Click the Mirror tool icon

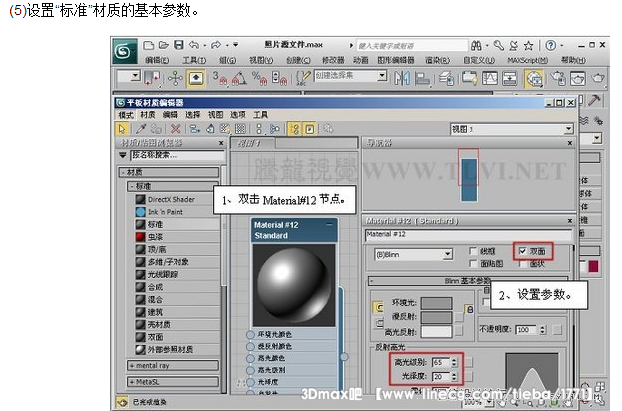click(x=401, y=78)
